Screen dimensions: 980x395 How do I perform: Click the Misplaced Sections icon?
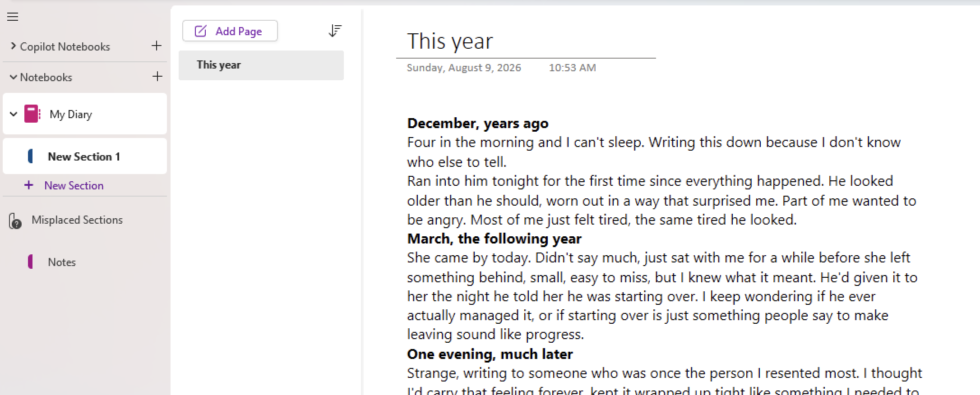pos(15,221)
